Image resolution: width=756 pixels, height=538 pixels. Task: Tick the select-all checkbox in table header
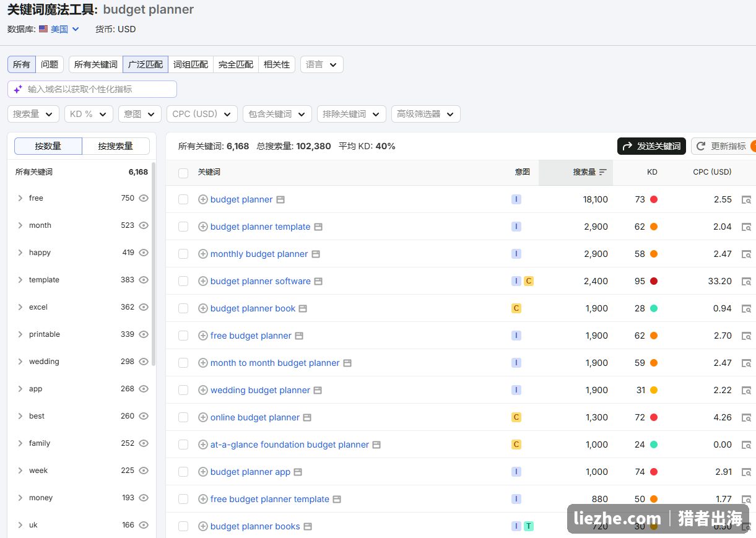pyautogui.click(x=183, y=173)
